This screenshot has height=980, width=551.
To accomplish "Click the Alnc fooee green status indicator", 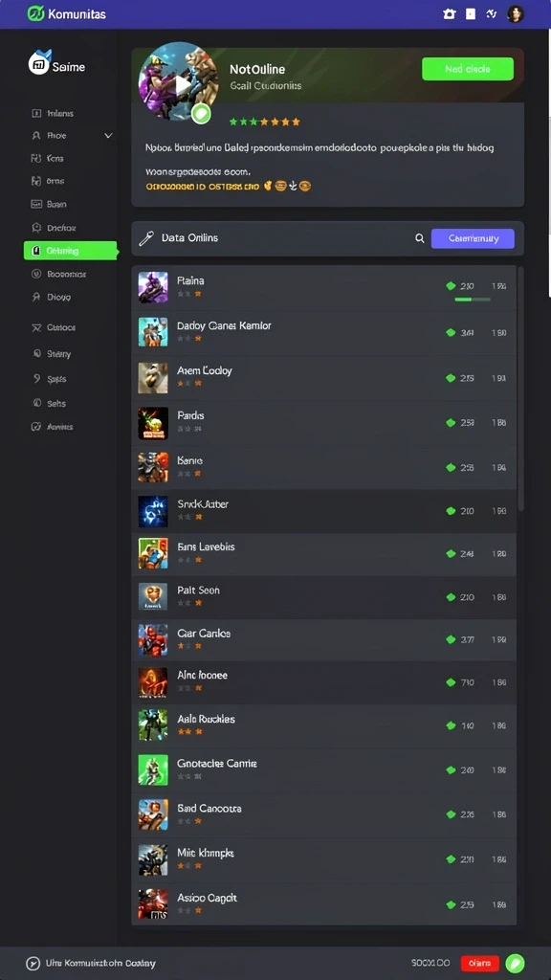I will pyautogui.click(x=451, y=682).
